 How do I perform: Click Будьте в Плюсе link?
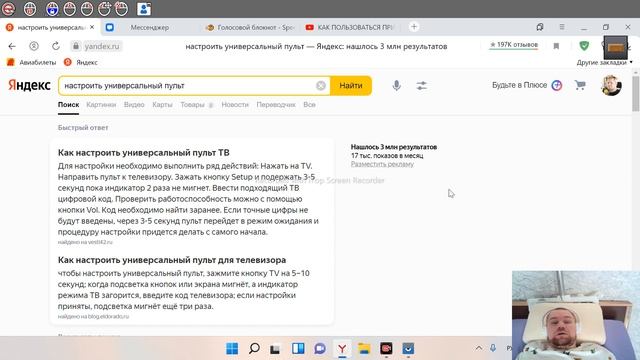click(x=519, y=85)
